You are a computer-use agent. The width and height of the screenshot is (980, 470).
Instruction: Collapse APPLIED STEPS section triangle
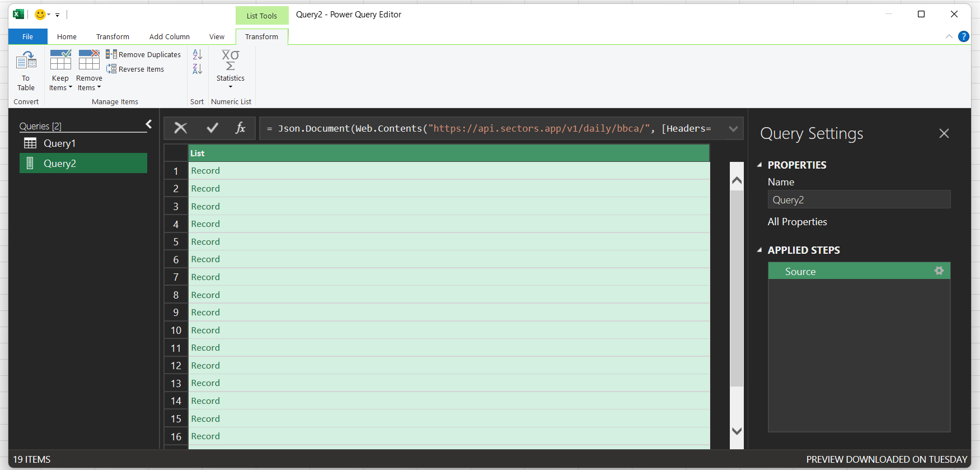tap(759, 250)
